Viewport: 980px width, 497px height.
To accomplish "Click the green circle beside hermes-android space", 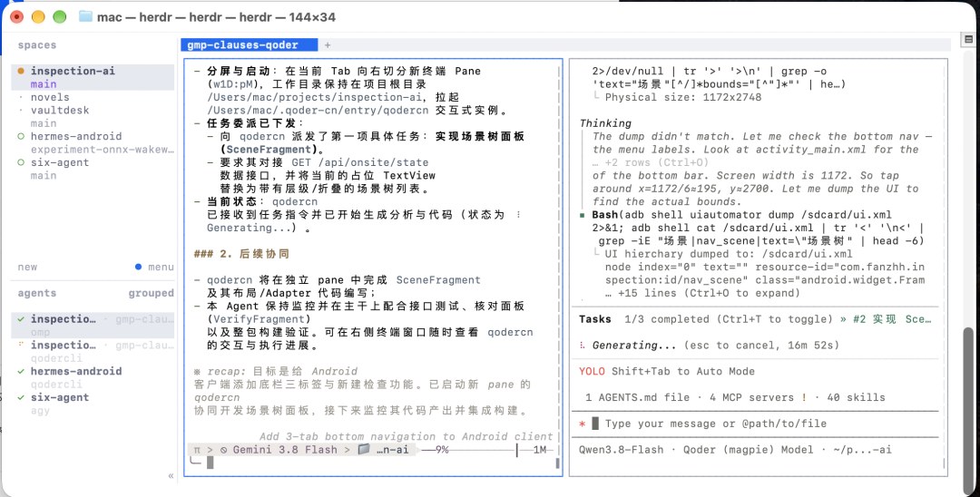I will click(21, 136).
